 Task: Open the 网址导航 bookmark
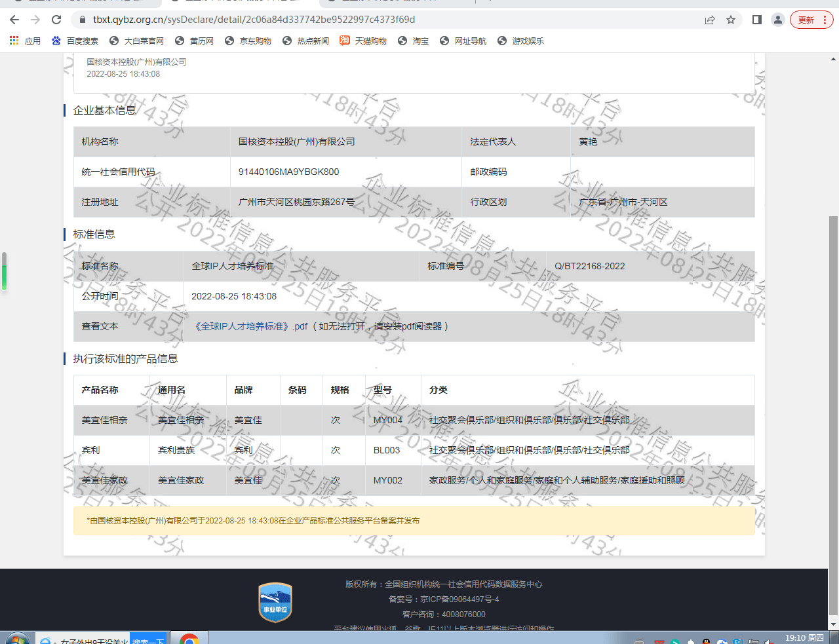point(463,41)
